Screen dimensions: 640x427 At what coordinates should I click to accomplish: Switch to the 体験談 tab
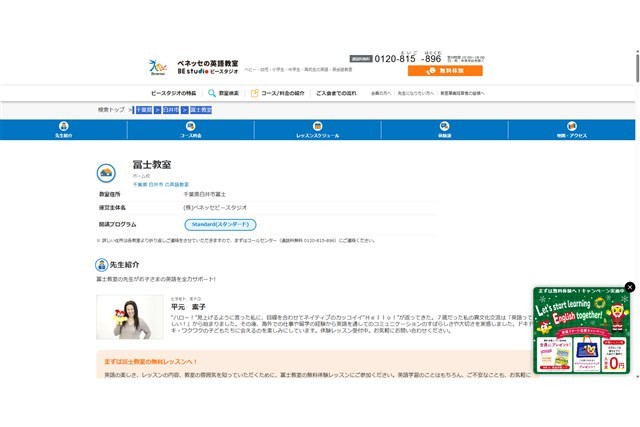click(x=444, y=130)
